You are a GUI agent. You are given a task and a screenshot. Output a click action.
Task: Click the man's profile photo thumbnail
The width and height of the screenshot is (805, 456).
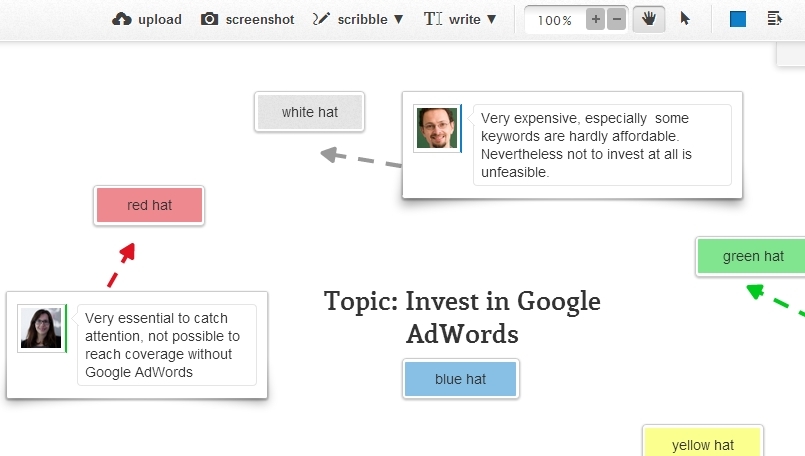(437, 128)
